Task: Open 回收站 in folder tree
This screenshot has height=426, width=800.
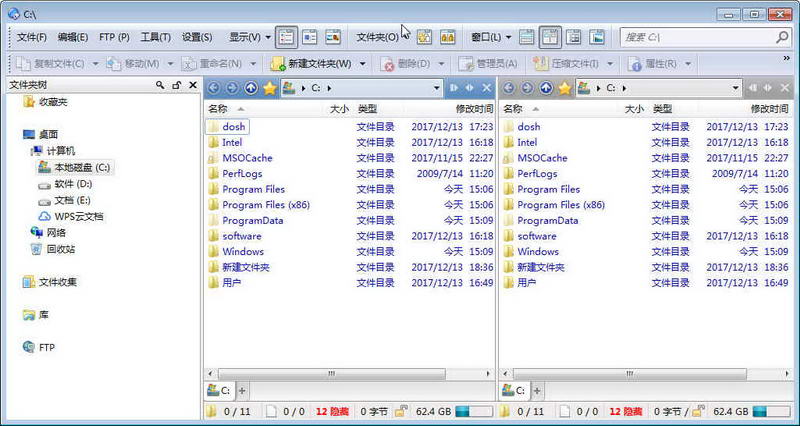Action: click(53, 249)
